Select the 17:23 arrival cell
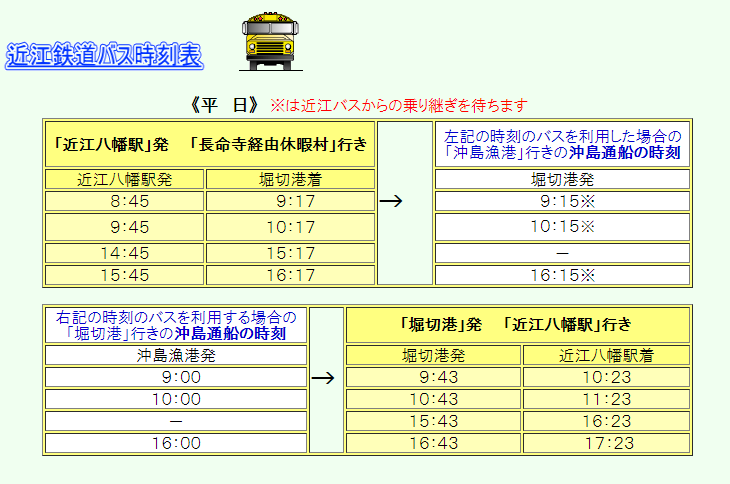The width and height of the screenshot is (730, 484). [x=606, y=443]
